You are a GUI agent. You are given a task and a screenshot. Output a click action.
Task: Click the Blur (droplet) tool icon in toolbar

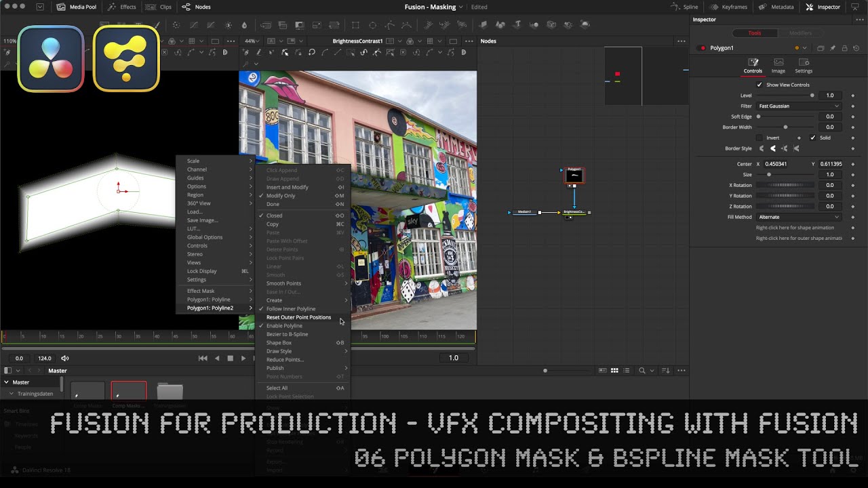(244, 25)
